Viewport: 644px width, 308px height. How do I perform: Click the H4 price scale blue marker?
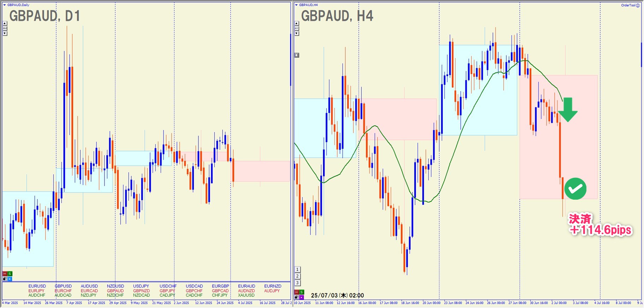coord(642,55)
